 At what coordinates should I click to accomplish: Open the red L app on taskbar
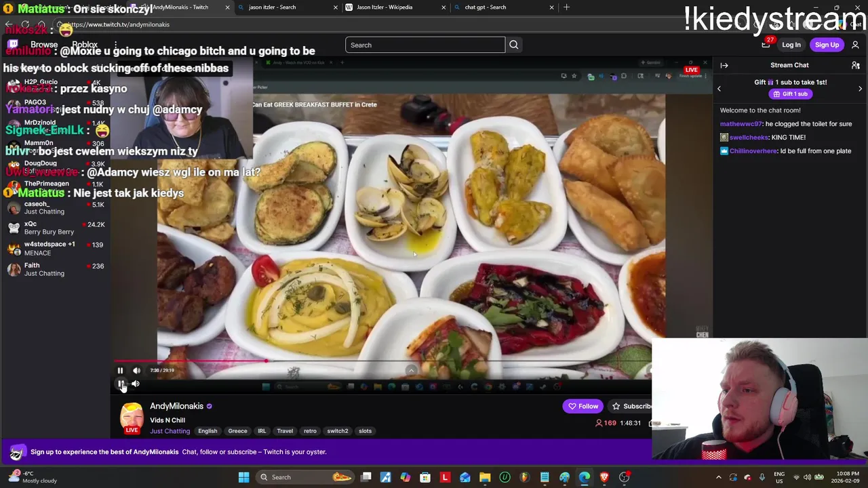tap(446, 477)
